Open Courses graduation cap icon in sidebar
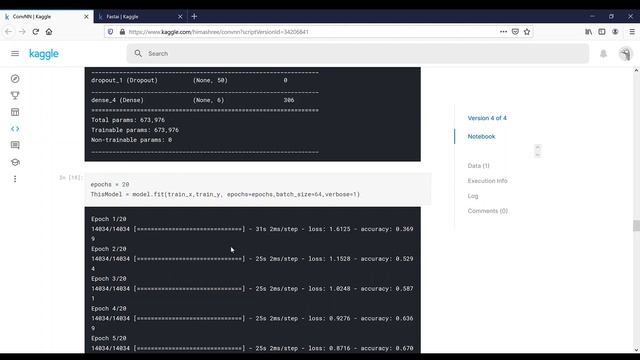 pyautogui.click(x=15, y=162)
